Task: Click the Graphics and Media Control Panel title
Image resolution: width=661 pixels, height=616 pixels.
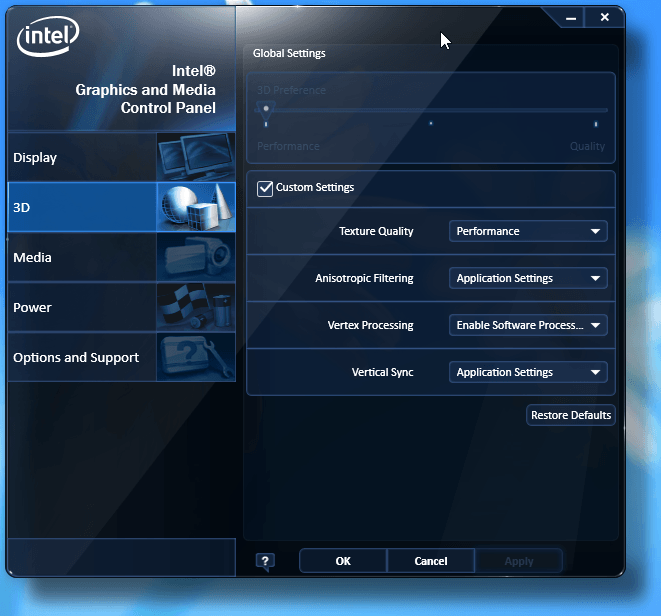Action: 145,89
